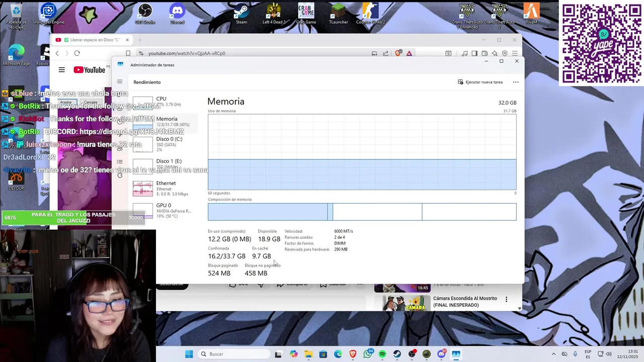Screen dimensions: 644x362
Task: Click the memory usage graph area
Action: 362,152
